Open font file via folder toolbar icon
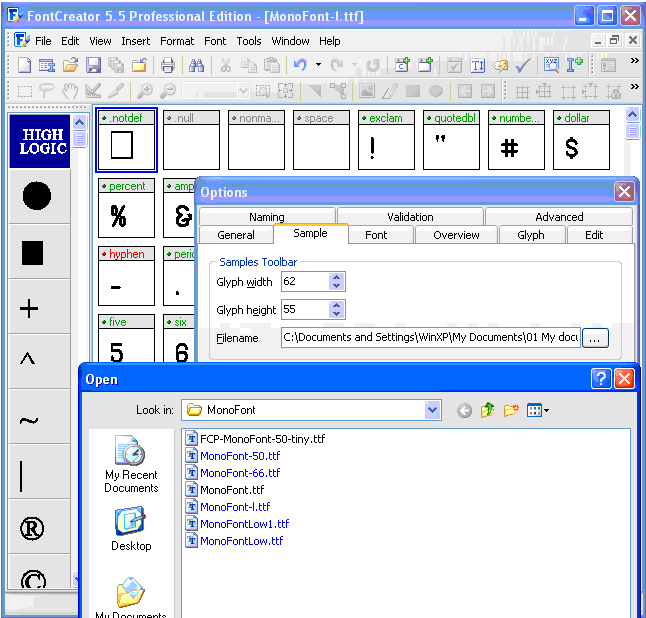This screenshot has width=646, height=618. point(70,65)
